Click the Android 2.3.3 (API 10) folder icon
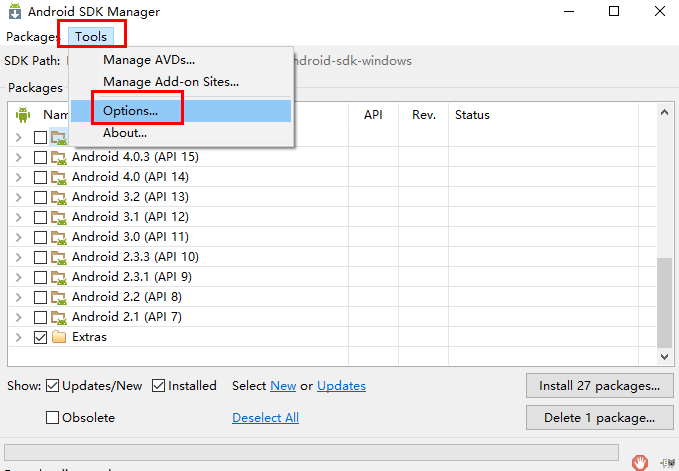Image resolution: width=679 pixels, height=471 pixels. (59, 257)
